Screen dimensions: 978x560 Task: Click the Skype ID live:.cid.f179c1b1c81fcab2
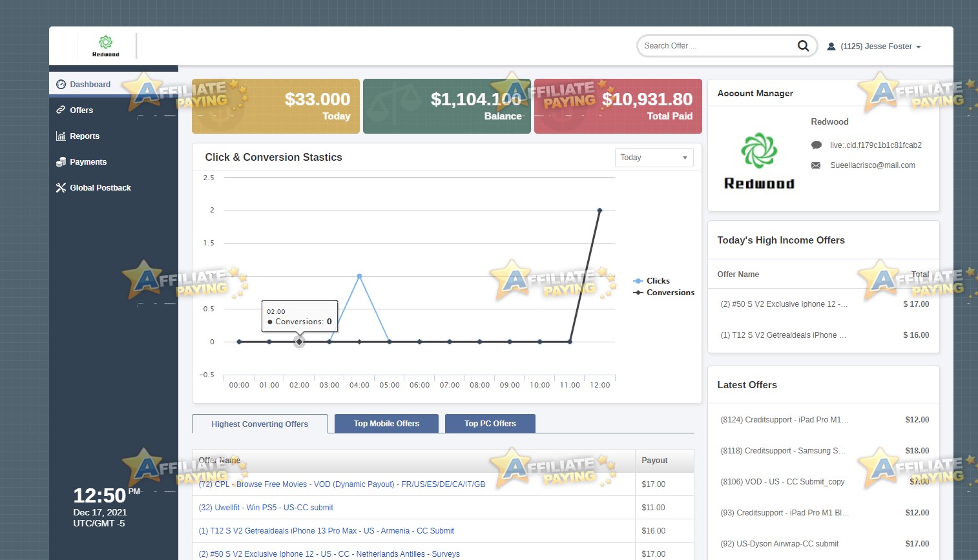coord(876,145)
